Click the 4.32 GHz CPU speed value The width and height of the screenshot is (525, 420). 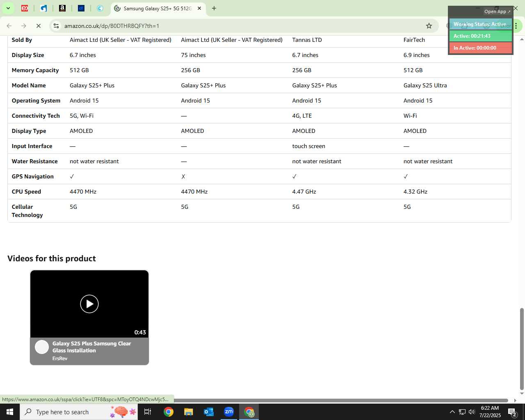pyautogui.click(x=415, y=192)
